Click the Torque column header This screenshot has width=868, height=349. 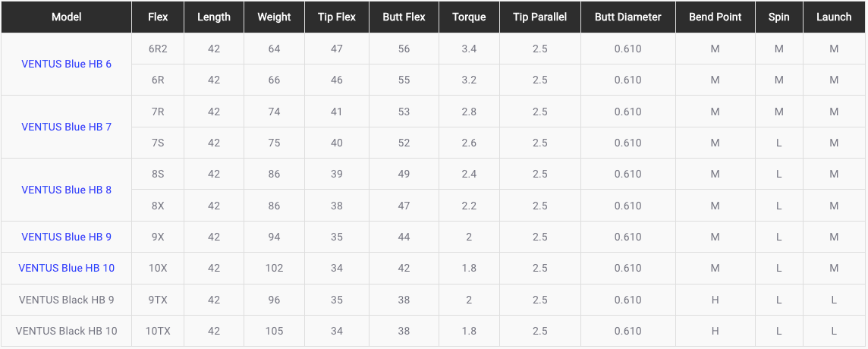click(469, 17)
